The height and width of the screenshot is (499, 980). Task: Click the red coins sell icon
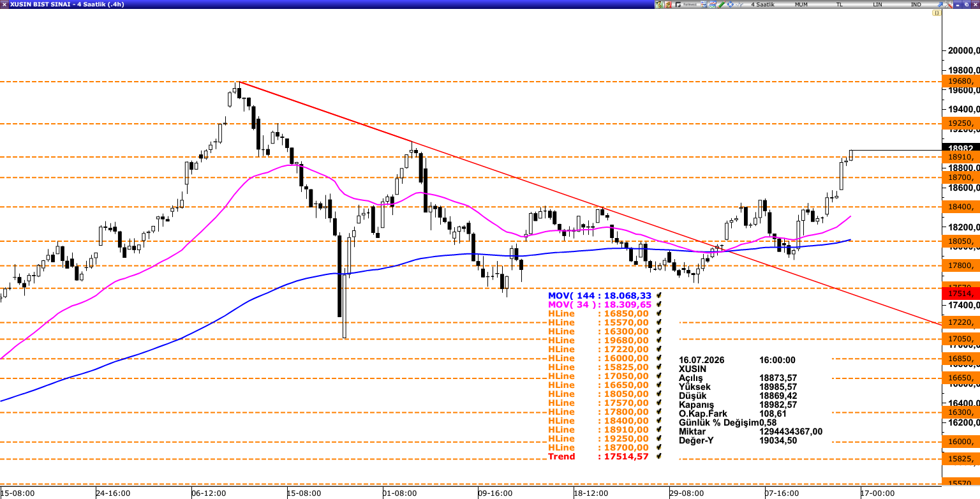tap(668, 4)
